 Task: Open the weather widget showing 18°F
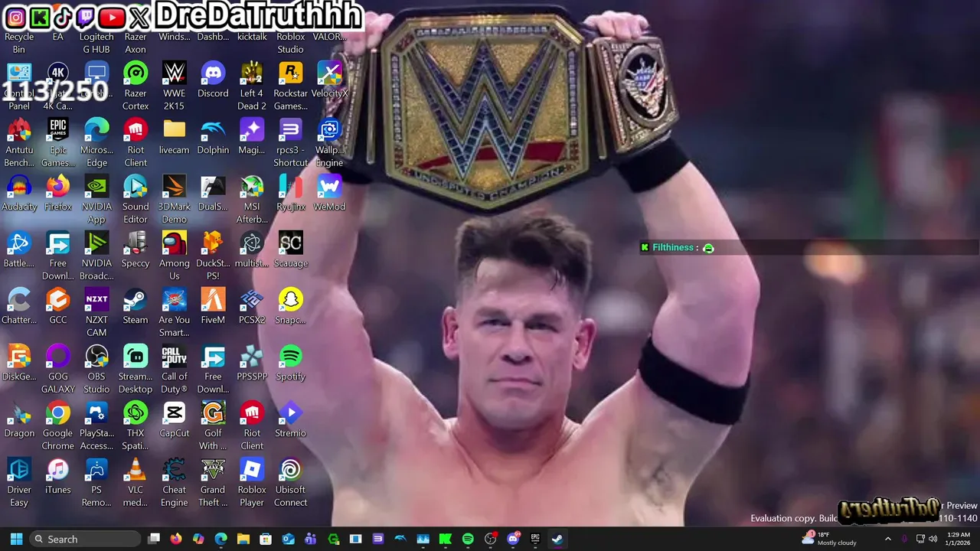pos(828,539)
